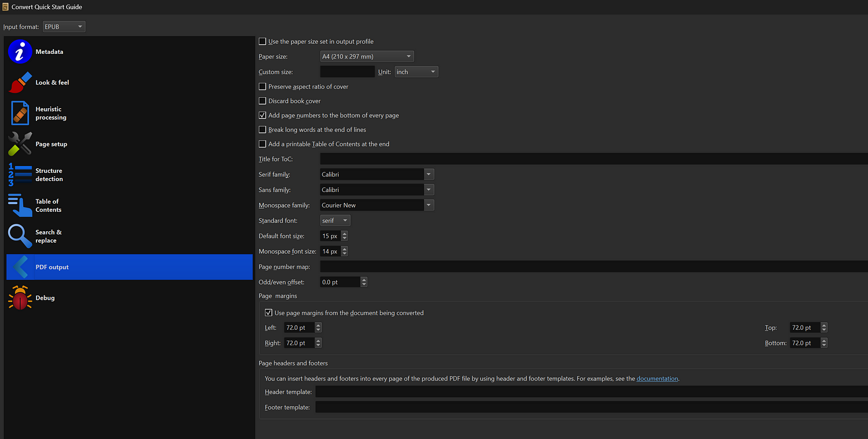Click the Heuristic processing bandage icon
Screen dimensions: 868x439
(x=20, y=113)
